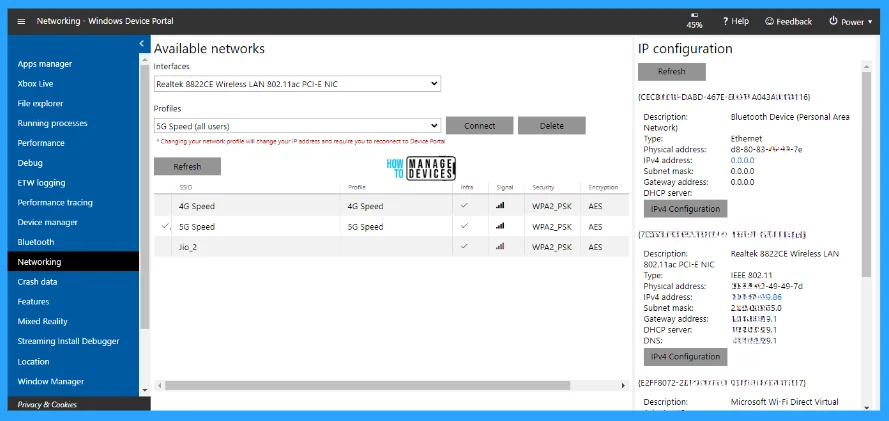Click the Infra checkmark for Jio_2
The image size is (889, 421).
click(464, 246)
